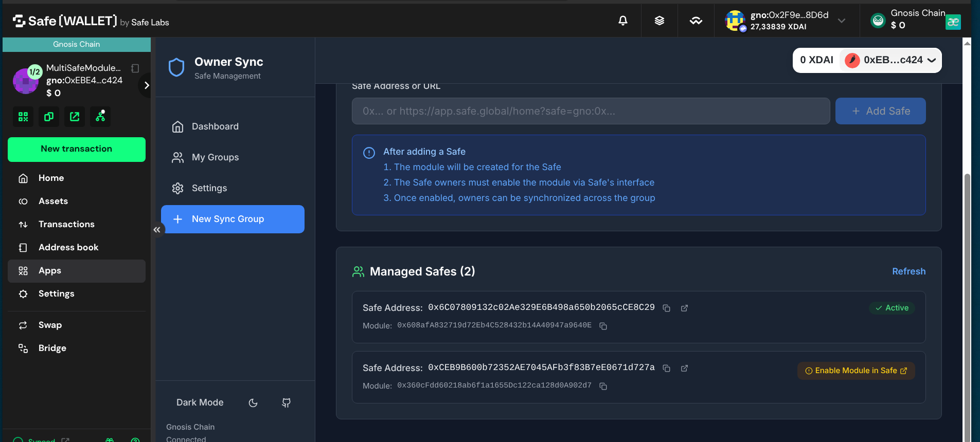980x442 pixels.
Task: Click Enable Module in Safe link
Action: 856,371
